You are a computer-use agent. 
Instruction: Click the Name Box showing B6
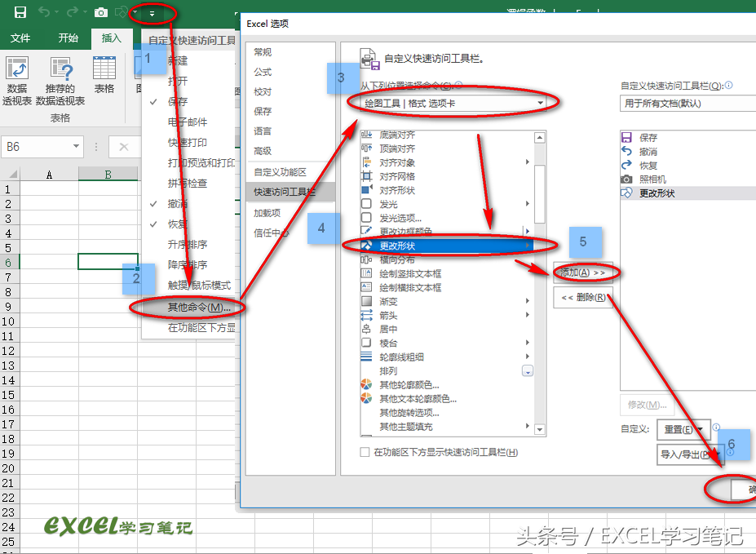pyautogui.click(x=38, y=147)
